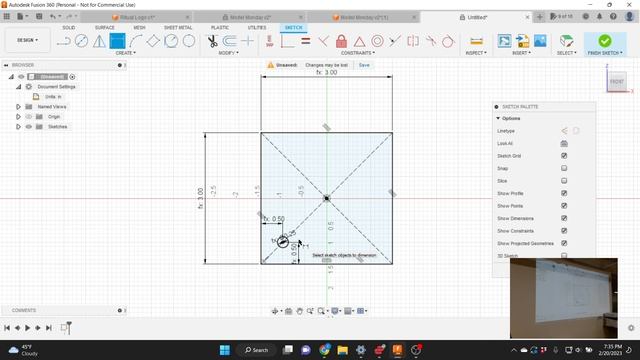
Task: Uncheck the Sketch Grid checkbox
Action: [564, 156]
